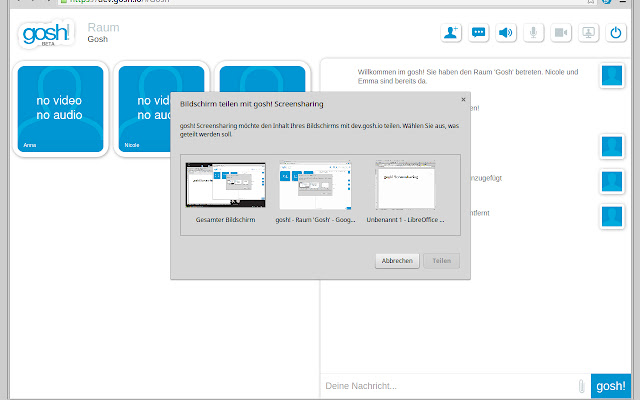Viewport: 640px width, 400px height.
Task: Close the screensharing dialog with X
Action: tap(463, 99)
